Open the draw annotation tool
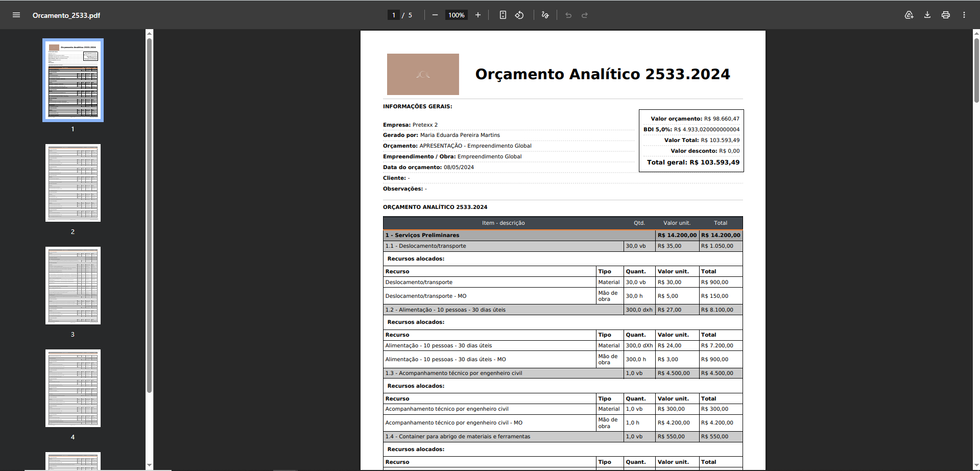 545,15
